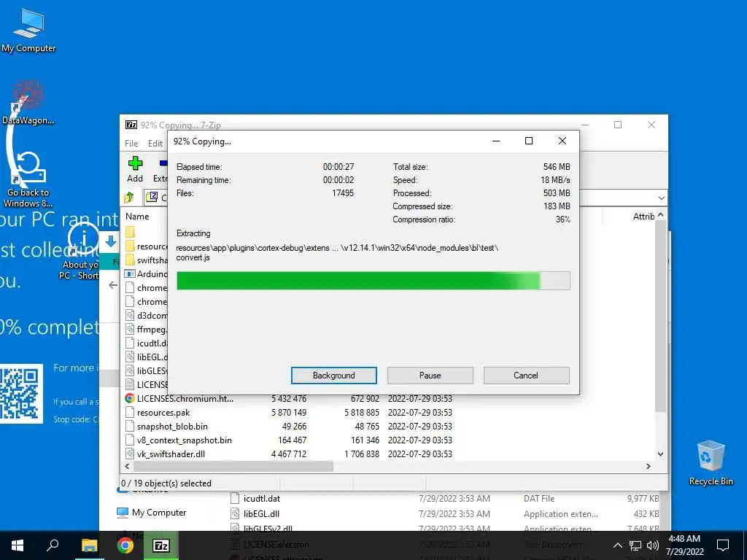Viewport: 747px width, 560px height.
Task: Click the down arrow of vertical scrollbar
Action: pos(660,454)
